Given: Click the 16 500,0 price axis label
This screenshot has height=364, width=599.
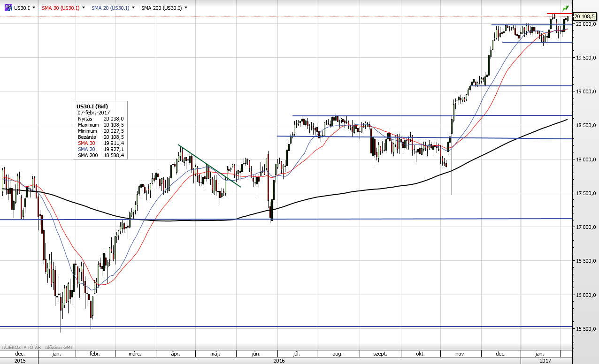Looking at the screenshot, I should pyautogui.click(x=586, y=261).
